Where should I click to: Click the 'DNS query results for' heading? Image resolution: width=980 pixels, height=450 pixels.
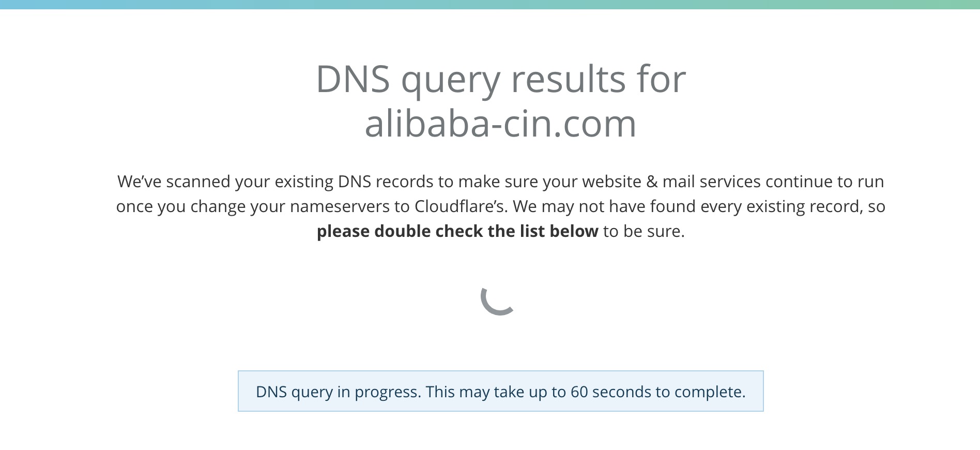(500, 79)
